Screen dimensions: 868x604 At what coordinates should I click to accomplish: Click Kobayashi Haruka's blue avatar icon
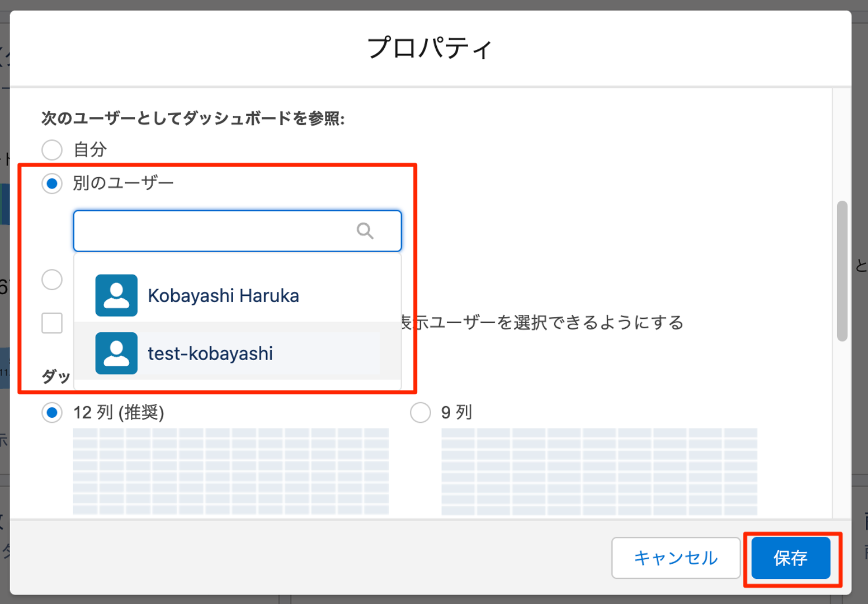[116, 295]
